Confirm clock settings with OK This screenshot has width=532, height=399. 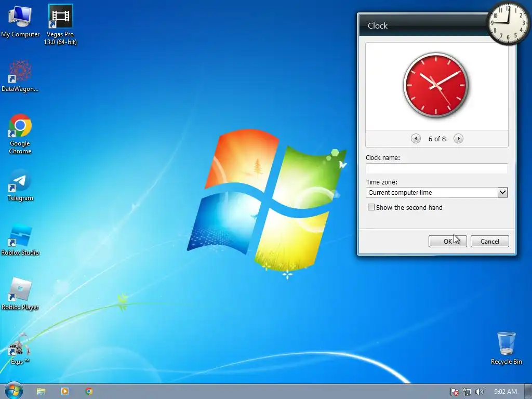pyautogui.click(x=447, y=241)
